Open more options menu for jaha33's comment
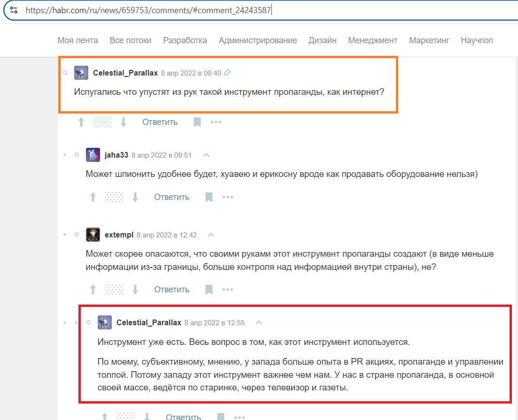 (228, 197)
